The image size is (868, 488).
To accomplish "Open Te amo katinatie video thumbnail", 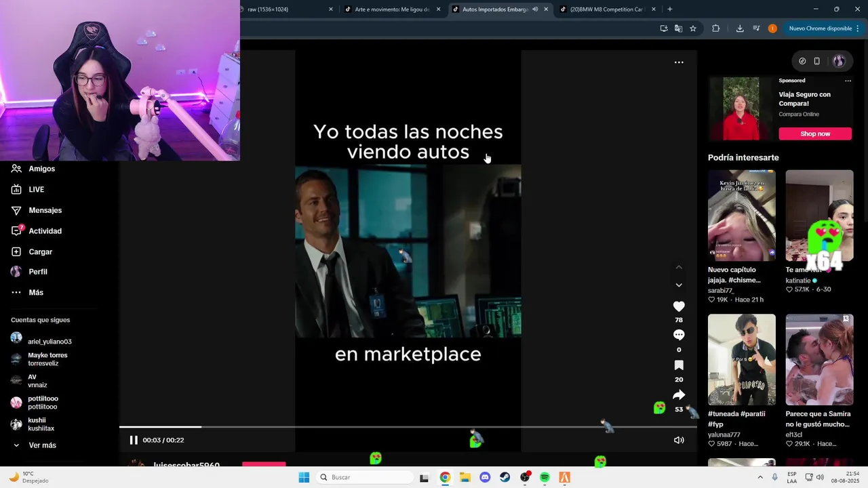I will [x=819, y=216].
